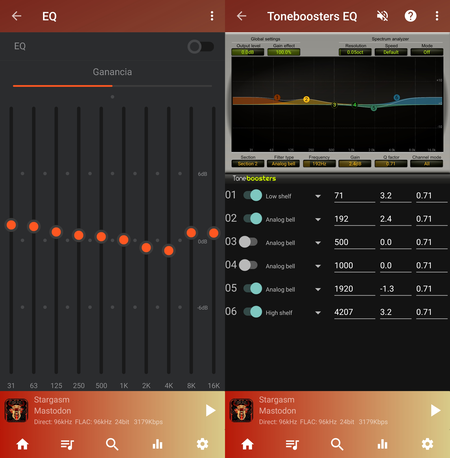The width and height of the screenshot is (450, 458).
Task: Toggle band 05 Analog bell switch
Action: [253, 289]
